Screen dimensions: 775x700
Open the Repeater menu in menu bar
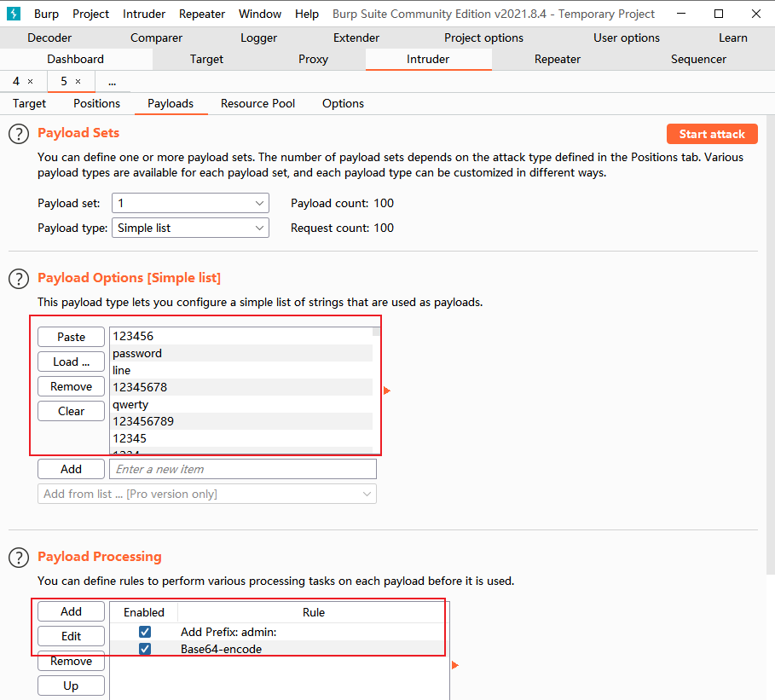[x=202, y=14]
